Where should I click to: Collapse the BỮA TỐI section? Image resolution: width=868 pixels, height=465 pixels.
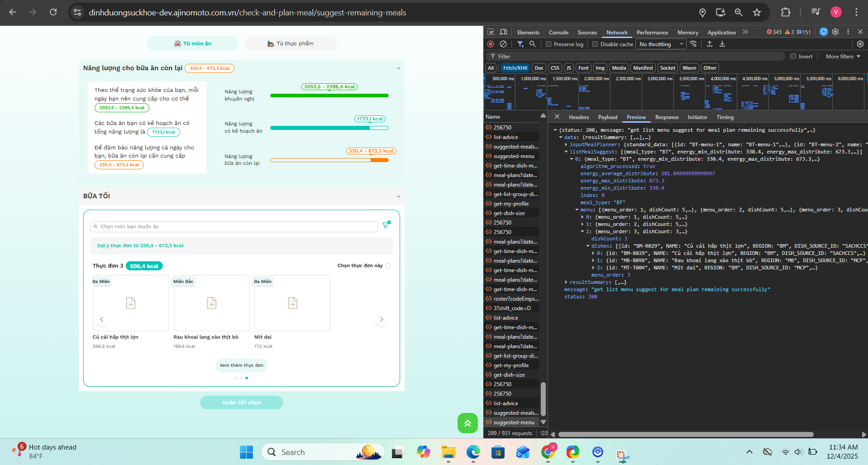[398, 197]
